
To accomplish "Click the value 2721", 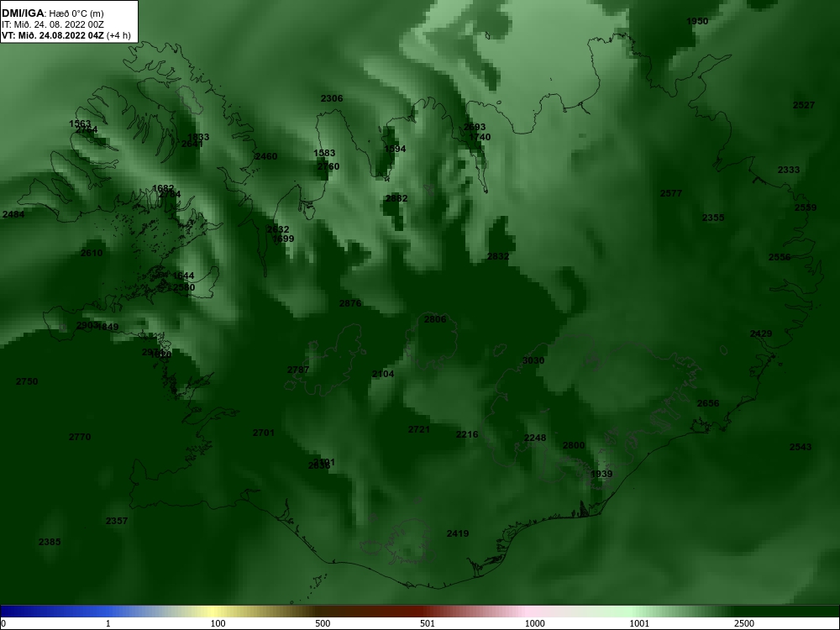I will pos(419,429).
